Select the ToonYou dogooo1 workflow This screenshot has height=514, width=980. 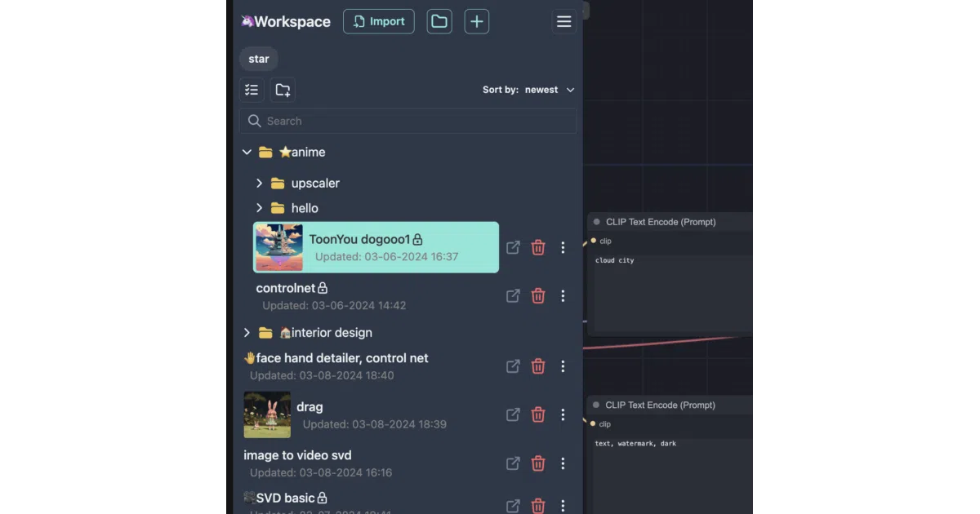tap(376, 247)
